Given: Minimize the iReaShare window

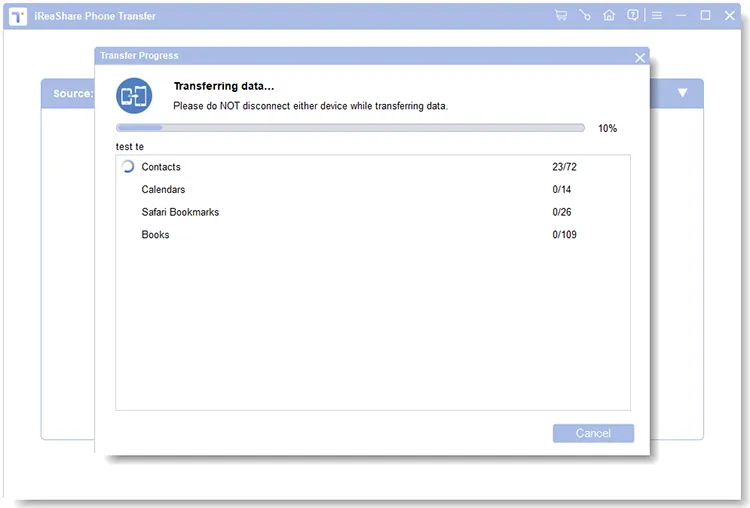Looking at the screenshot, I should (681, 15).
